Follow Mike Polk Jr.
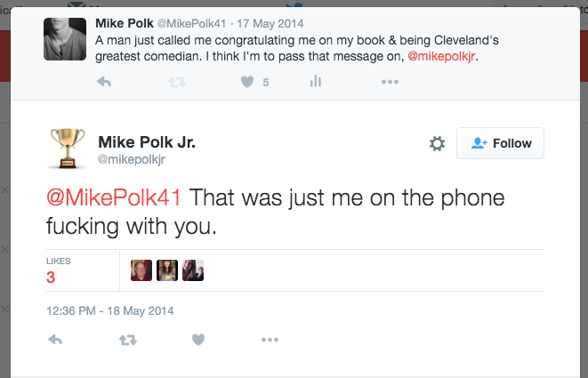The image size is (588, 378). (x=500, y=143)
